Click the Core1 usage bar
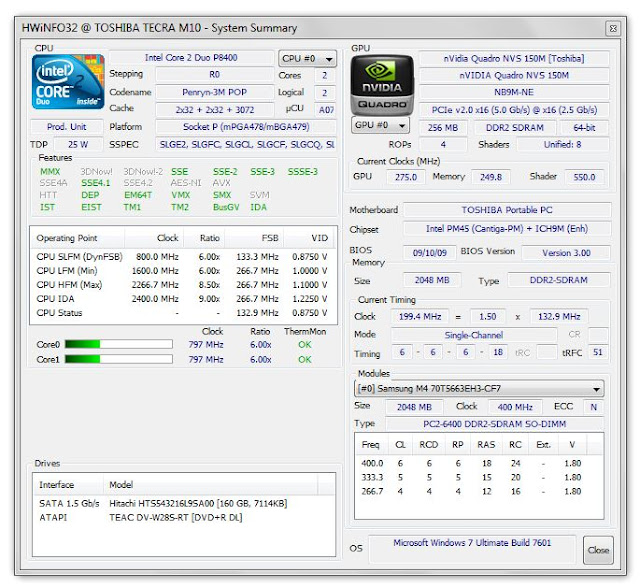Viewport: 640px width, 588px height. pos(119,359)
